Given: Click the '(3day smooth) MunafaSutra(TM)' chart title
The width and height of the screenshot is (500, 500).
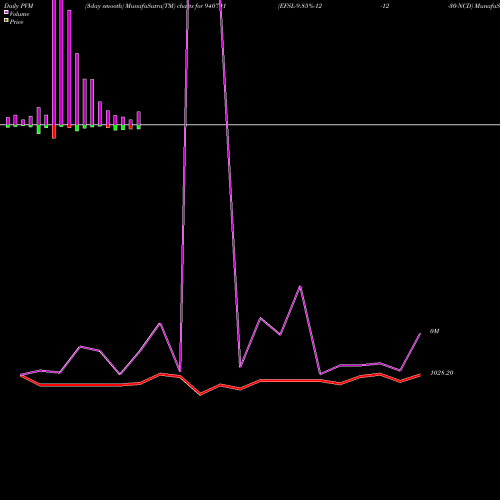Looking at the screenshot, I should pyautogui.click(x=130, y=6).
